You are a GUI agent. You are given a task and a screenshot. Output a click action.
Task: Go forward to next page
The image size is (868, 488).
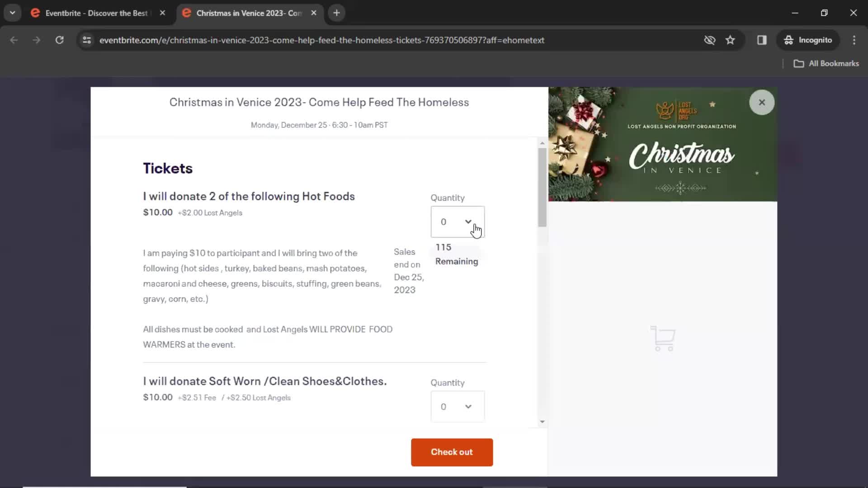(36, 40)
